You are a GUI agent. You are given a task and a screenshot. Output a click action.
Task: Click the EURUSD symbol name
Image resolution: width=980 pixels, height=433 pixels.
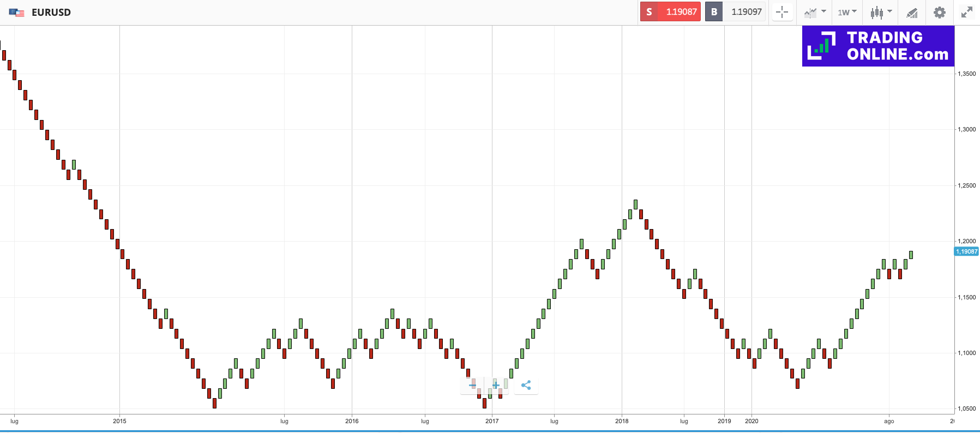pos(51,13)
